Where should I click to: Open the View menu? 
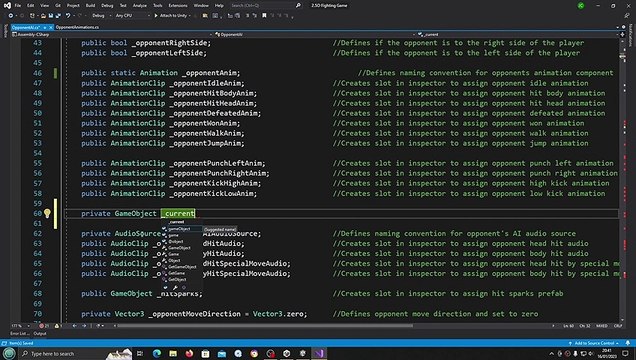click(x=44, y=6)
